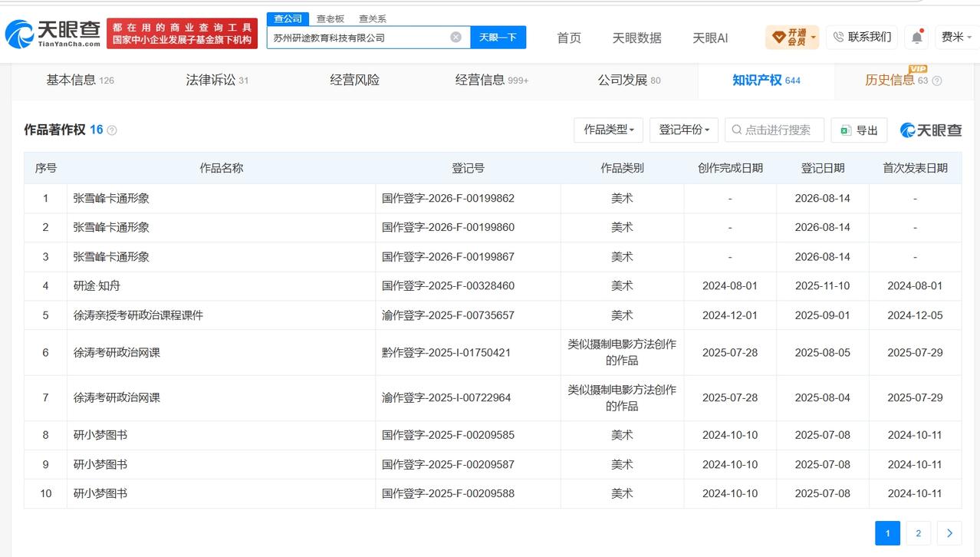
Task: Click registration number 国作登字-2025-F-00328460
Action: coord(448,285)
